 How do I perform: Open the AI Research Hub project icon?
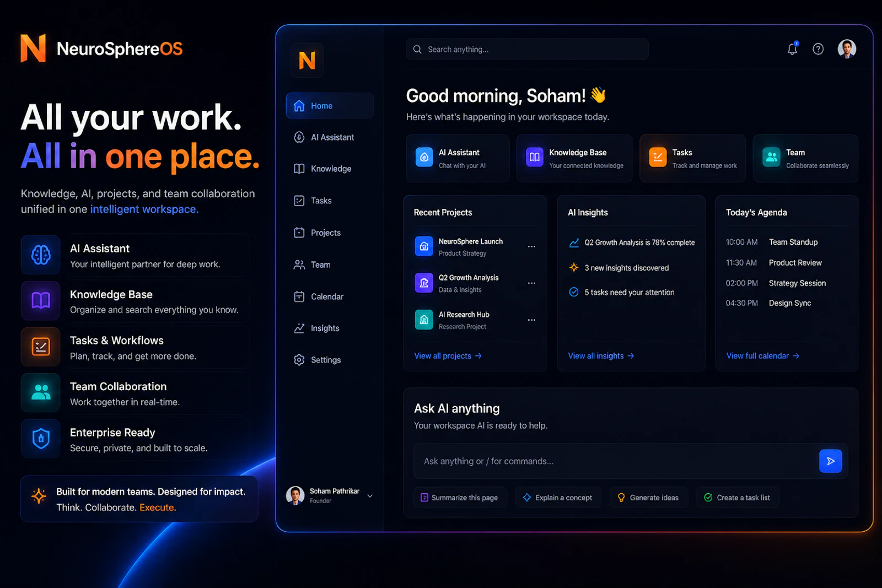424,320
